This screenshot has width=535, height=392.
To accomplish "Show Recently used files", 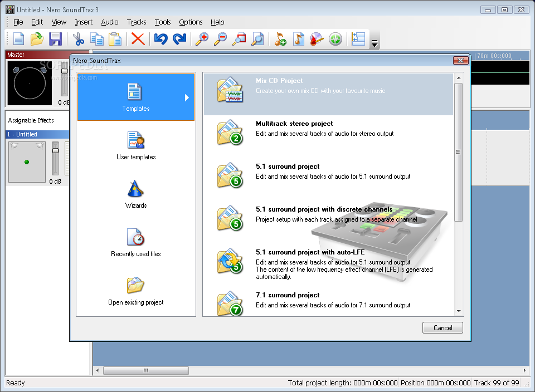I will click(x=136, y=243).
